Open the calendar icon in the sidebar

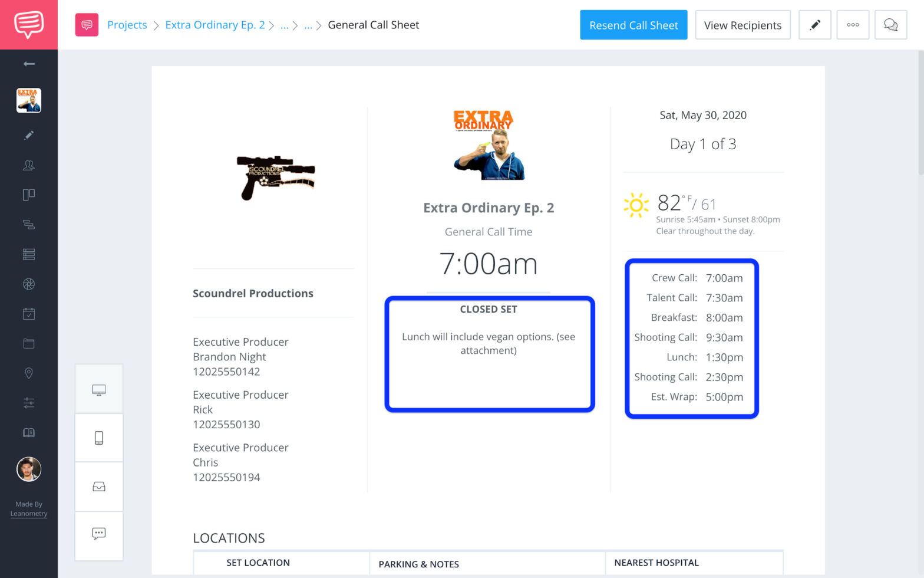click(28, 314)
